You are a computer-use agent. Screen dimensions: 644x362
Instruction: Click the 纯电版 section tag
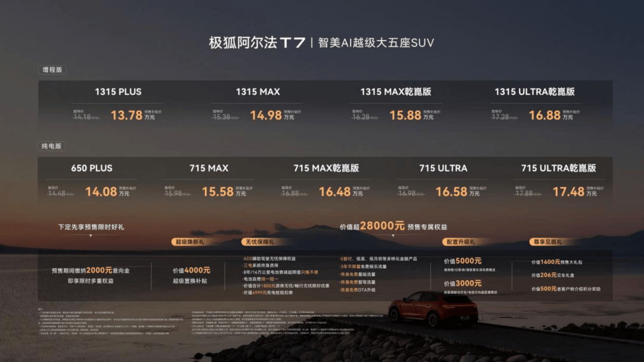(51, 146)
